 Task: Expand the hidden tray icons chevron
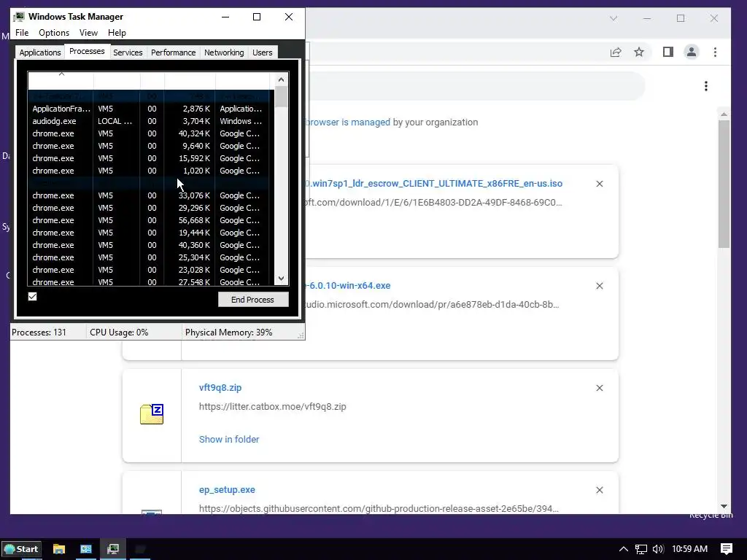[x=623, y=549]
